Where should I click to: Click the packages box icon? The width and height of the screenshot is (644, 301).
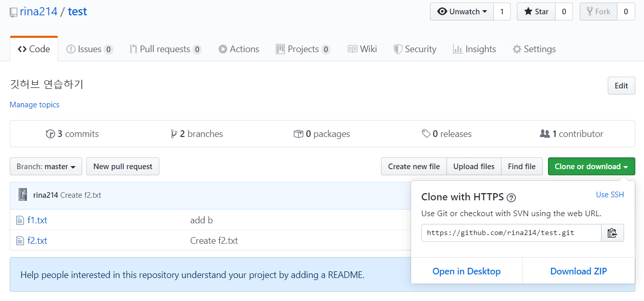[x=298, y=134]
